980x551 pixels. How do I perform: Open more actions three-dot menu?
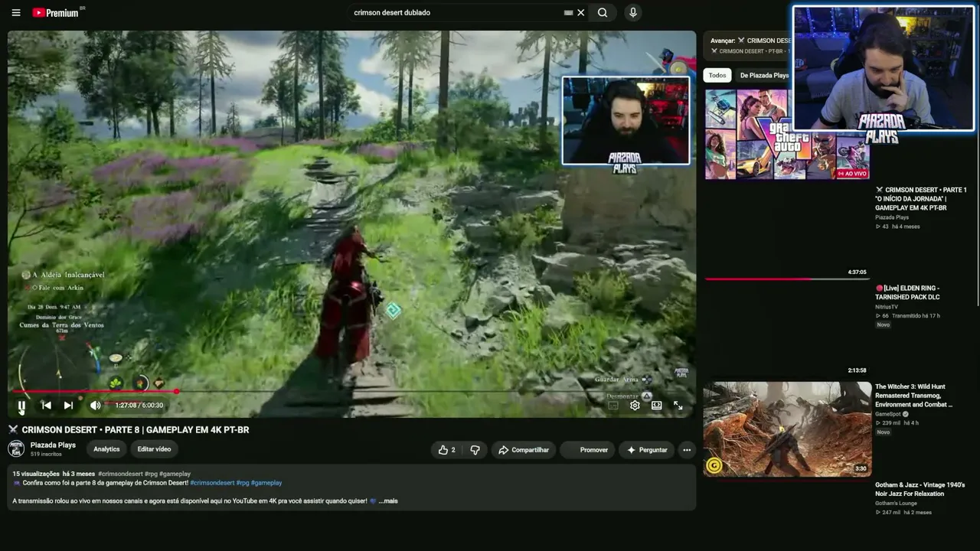[x=687, y=450]
